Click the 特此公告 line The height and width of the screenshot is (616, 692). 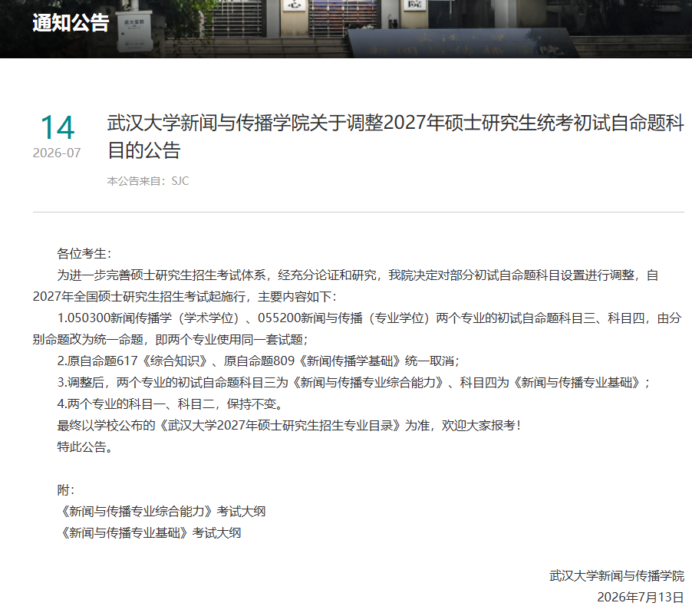86,447
